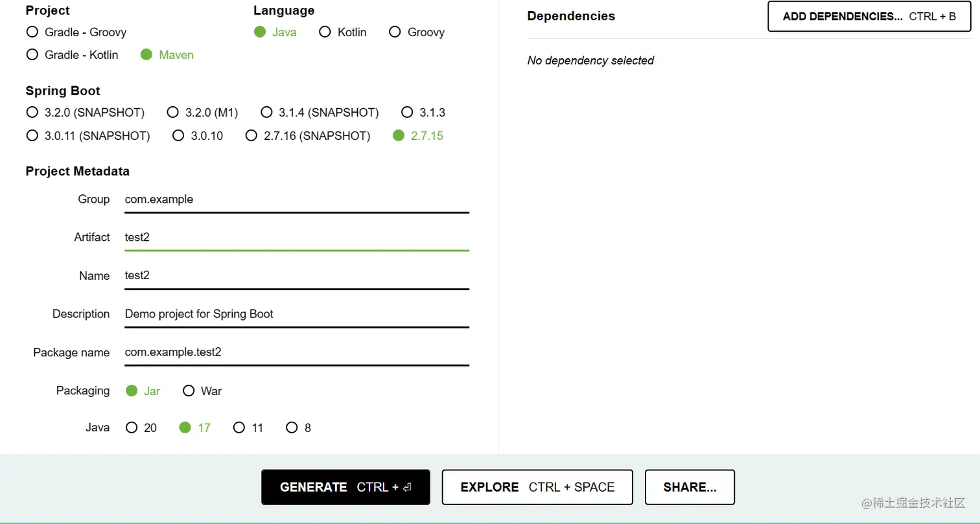Image resolution: width=980 pixels, height=524 pixels.
Task: Select War packaging
Action: (202, 391)
